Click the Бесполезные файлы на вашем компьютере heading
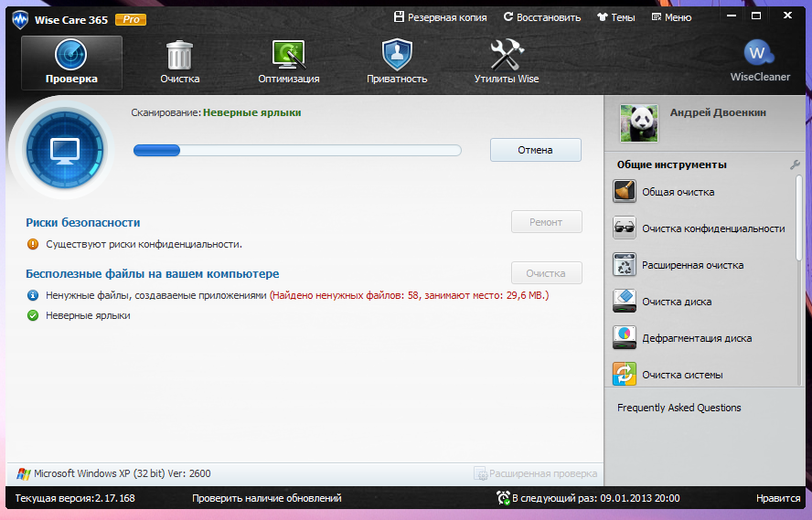 point(152,274)
